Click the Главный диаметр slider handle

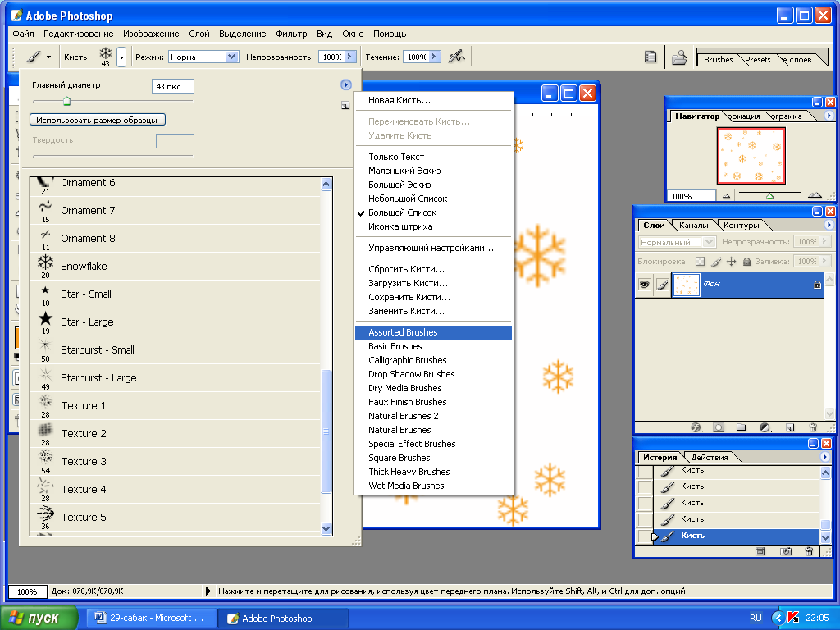[x=66, y=101]
